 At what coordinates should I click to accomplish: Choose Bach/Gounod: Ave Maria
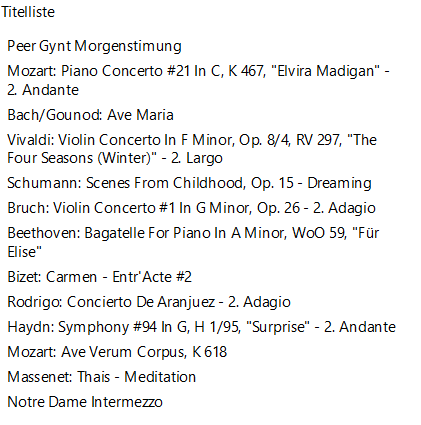[90, 115]
